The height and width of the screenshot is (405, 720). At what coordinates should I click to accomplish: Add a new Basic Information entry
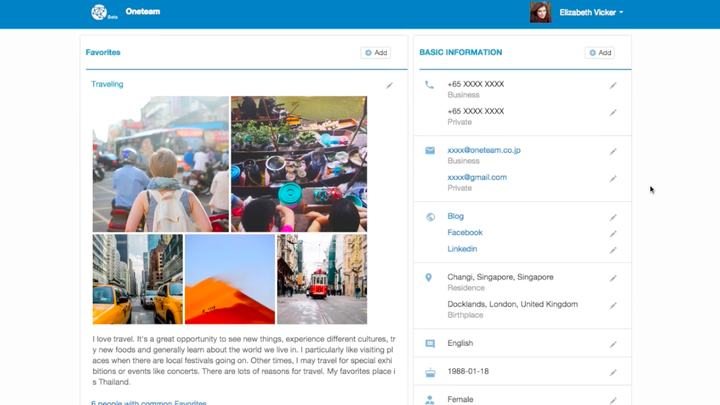[x=600, y=53]
